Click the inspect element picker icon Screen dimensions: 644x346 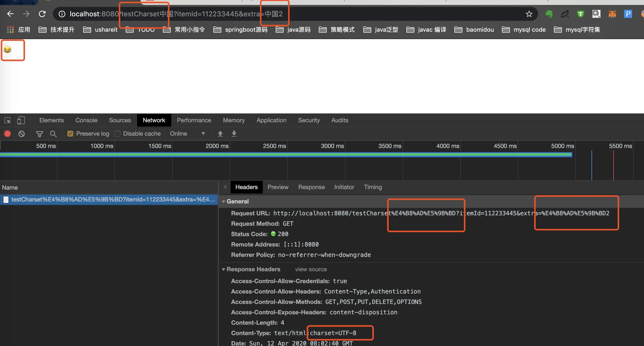click(7, 121)
